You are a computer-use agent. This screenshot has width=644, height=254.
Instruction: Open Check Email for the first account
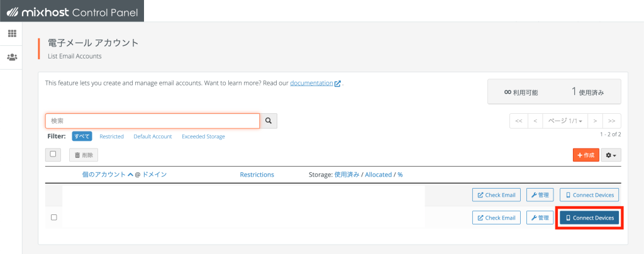pyautogui.click(x=497, y=195)
